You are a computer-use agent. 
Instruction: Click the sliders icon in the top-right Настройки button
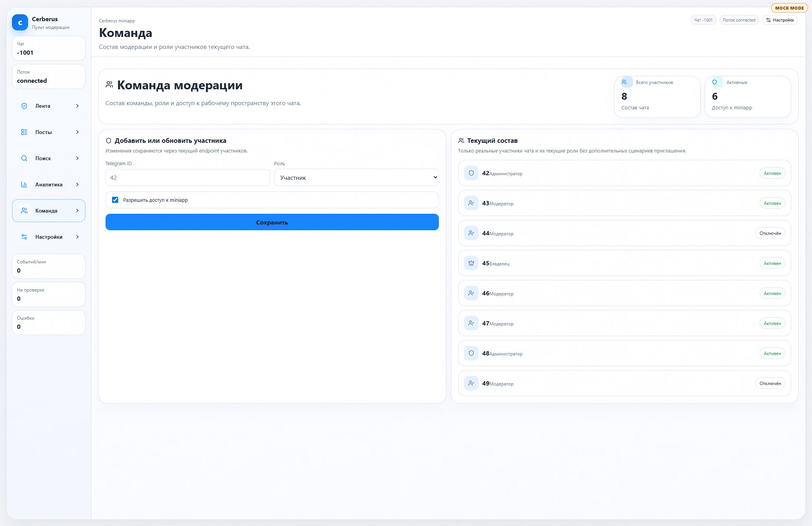pos(768,20)
